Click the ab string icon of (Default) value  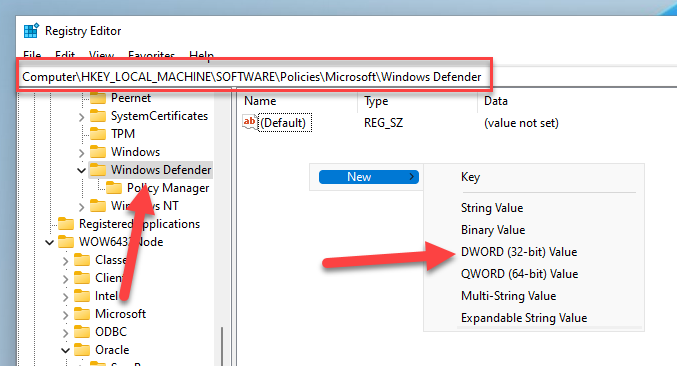[x=250, y=123]
